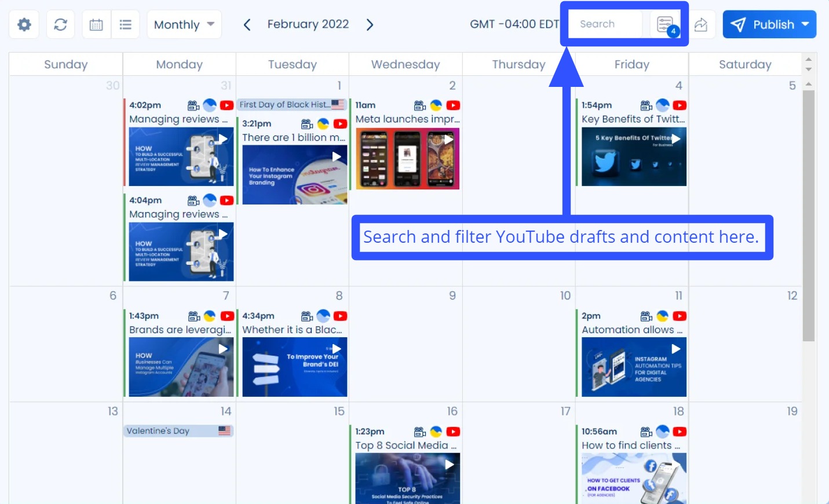Click the share/export arrow icon
The image size is (829, 504).
(701, 24)
